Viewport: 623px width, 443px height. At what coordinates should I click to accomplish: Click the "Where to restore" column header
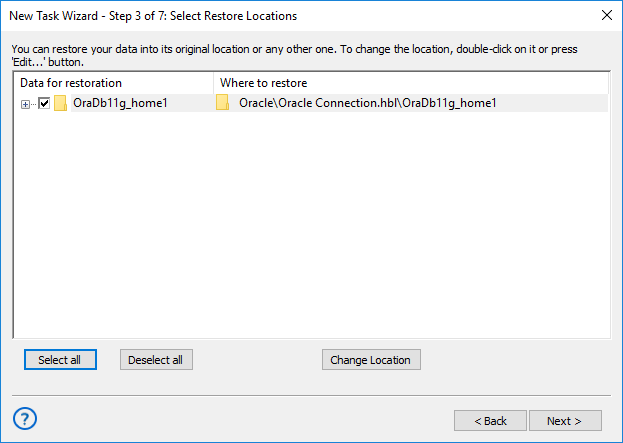[264, 83]
